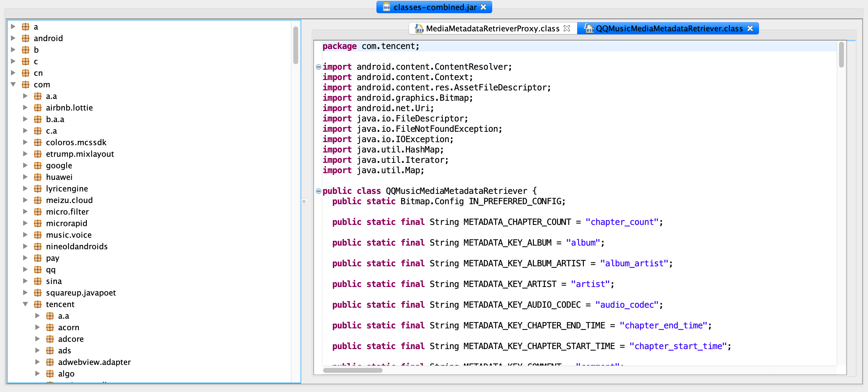Click the class file icon on QQMusicMediaMetadataRetriever tab
The image size is (868, 392).
point(589,29)
